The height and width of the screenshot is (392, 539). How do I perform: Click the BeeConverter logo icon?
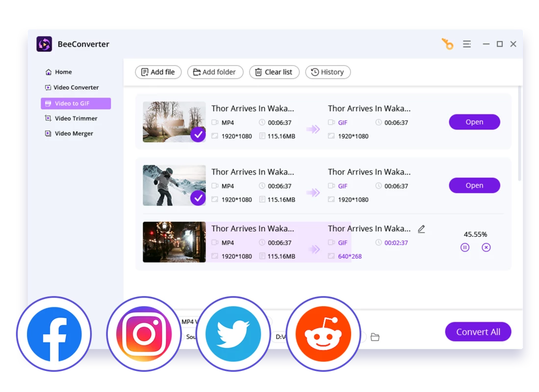pos(44,44)
